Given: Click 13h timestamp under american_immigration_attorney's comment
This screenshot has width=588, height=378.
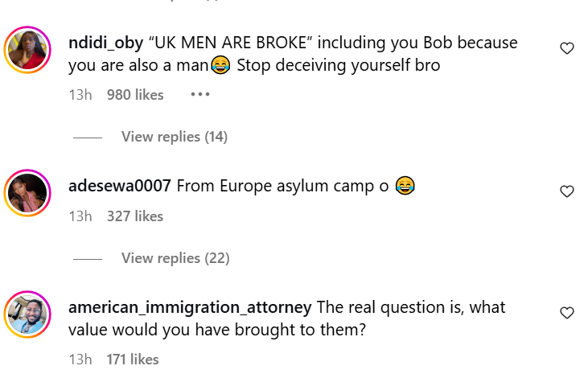Looking at the screenshot, I should (80, 359).
